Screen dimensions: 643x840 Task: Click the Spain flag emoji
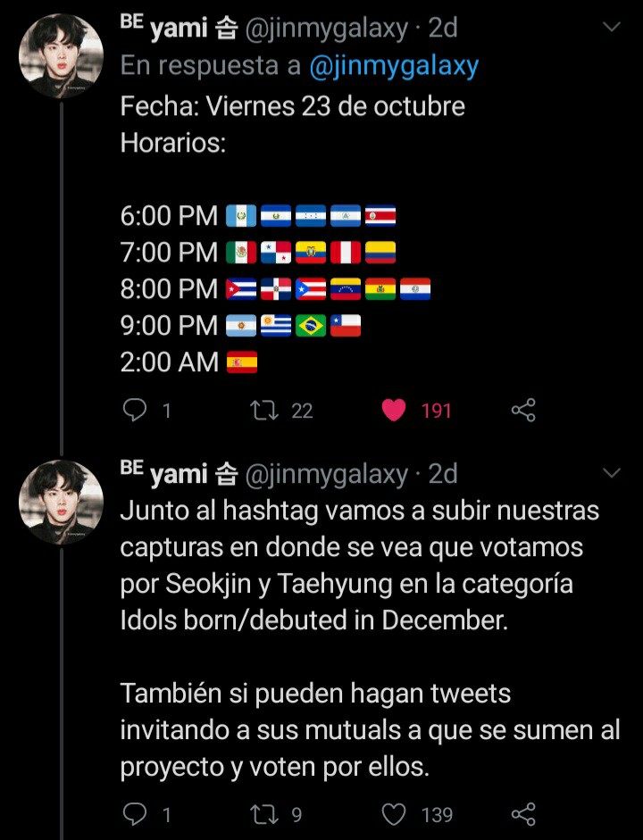[242, 362]
